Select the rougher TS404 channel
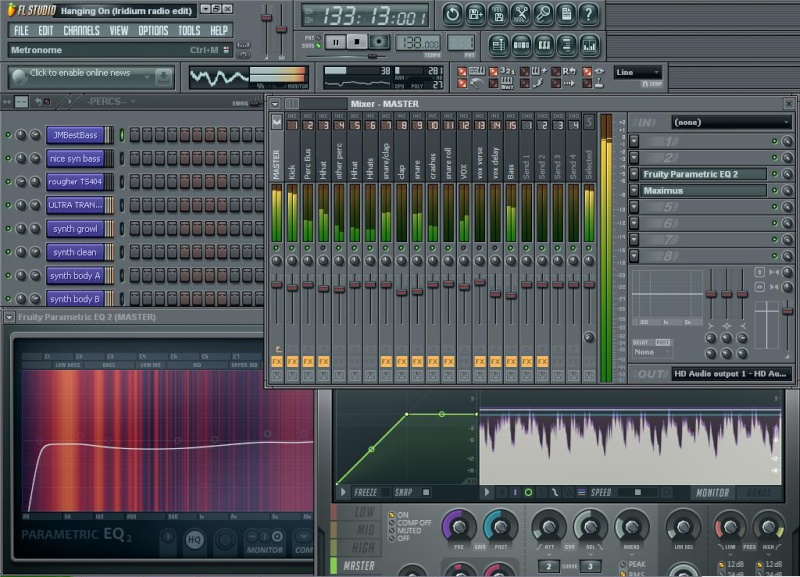Image resolution: width=800 pixels, height=577 pixels. click(x=76, y=182)
